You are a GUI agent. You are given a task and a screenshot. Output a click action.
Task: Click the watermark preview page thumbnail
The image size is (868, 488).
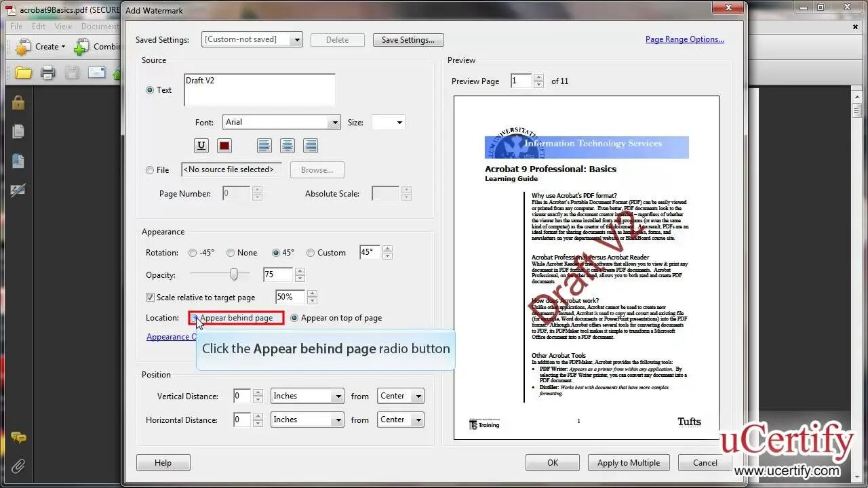[x=587, y=268]
